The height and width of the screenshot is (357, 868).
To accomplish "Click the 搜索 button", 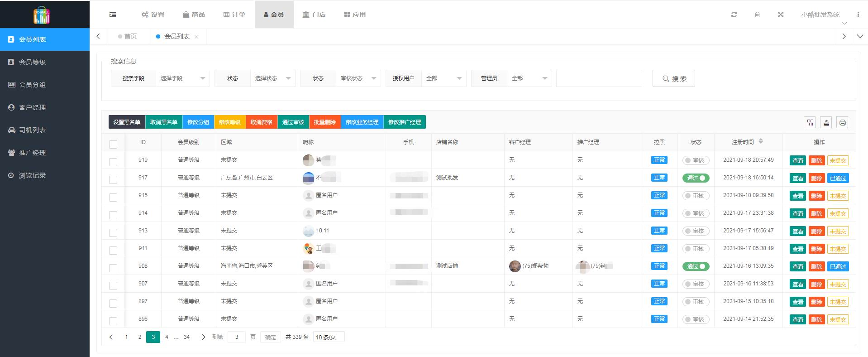I will pos(673,78).
